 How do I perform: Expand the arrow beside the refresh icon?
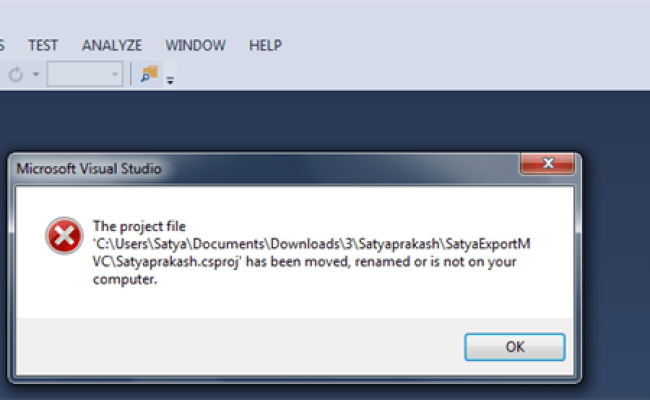coord(36,75)
